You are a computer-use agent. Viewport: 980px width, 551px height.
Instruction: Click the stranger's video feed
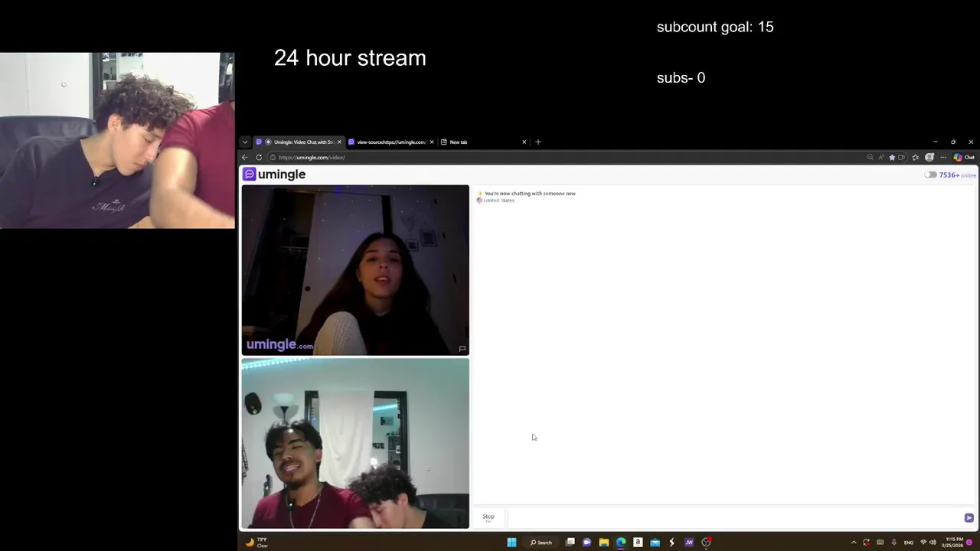pos(355,270)
